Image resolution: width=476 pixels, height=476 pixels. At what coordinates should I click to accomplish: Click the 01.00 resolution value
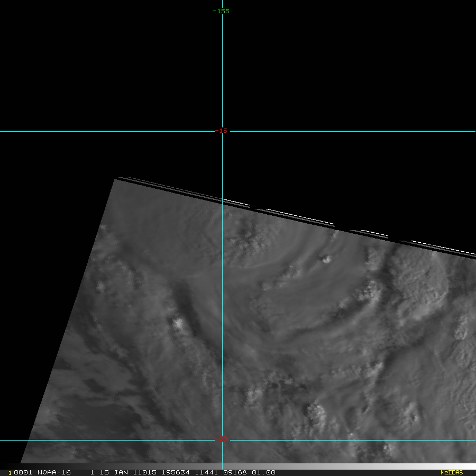[263, 472]
